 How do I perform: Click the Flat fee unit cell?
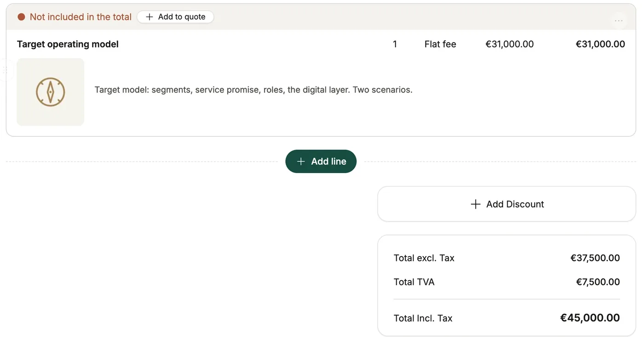point(440,44)
